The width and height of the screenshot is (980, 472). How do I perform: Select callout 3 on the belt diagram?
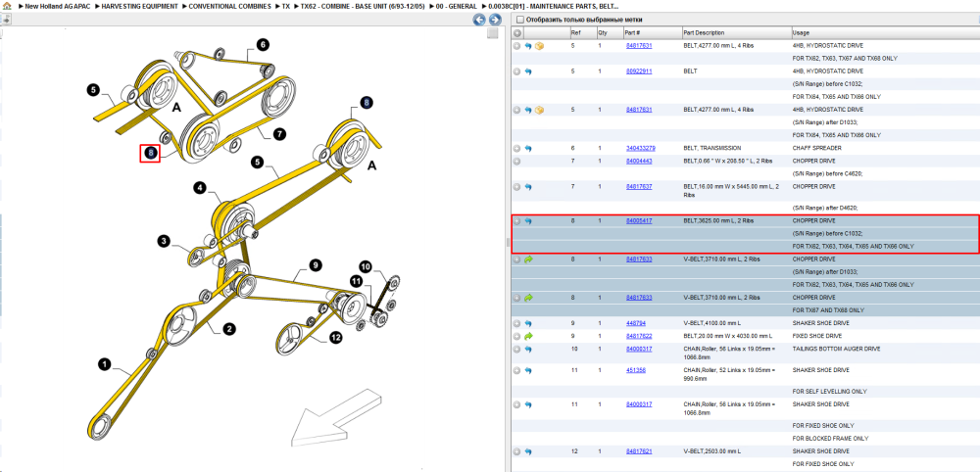click(165, 241)
